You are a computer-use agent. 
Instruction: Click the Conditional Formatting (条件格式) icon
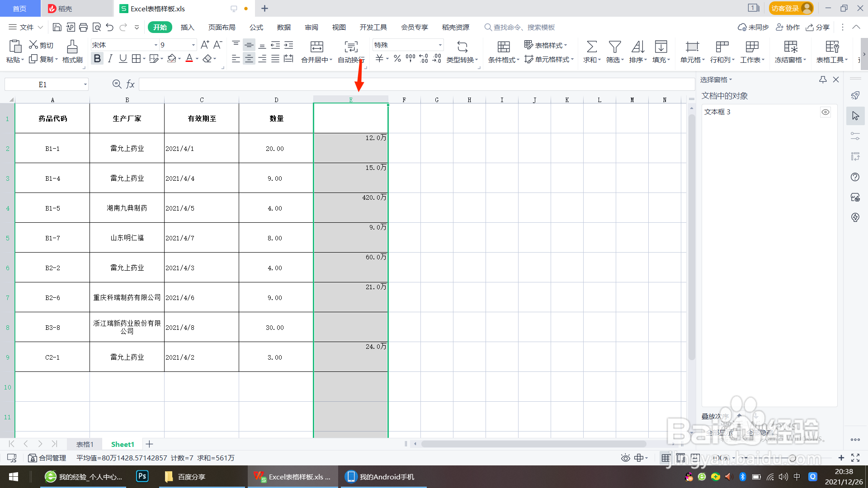[x=503, y=47]
